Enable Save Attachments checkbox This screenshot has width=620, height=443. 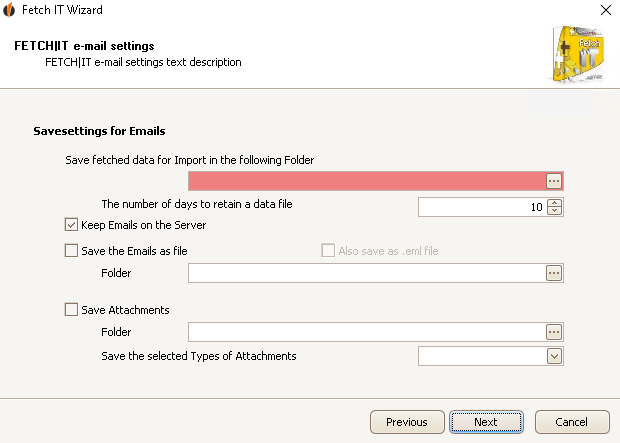click(x=71, y=309)
